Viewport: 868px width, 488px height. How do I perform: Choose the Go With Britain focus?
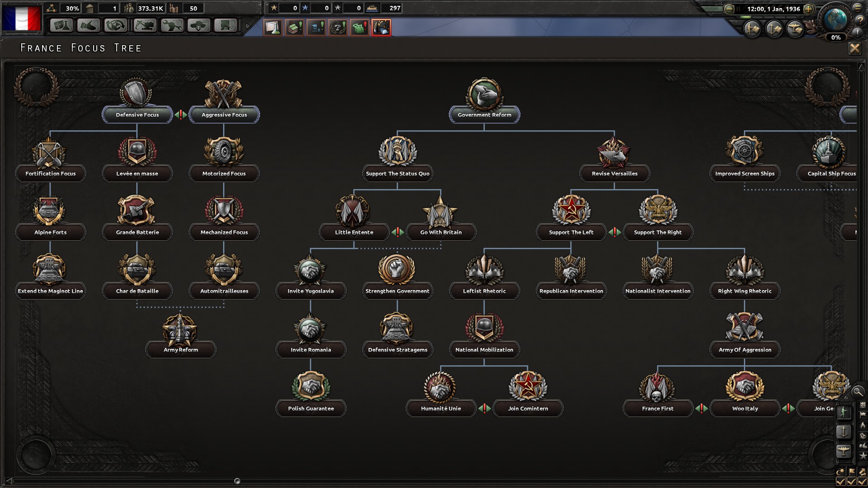[441, 232]
